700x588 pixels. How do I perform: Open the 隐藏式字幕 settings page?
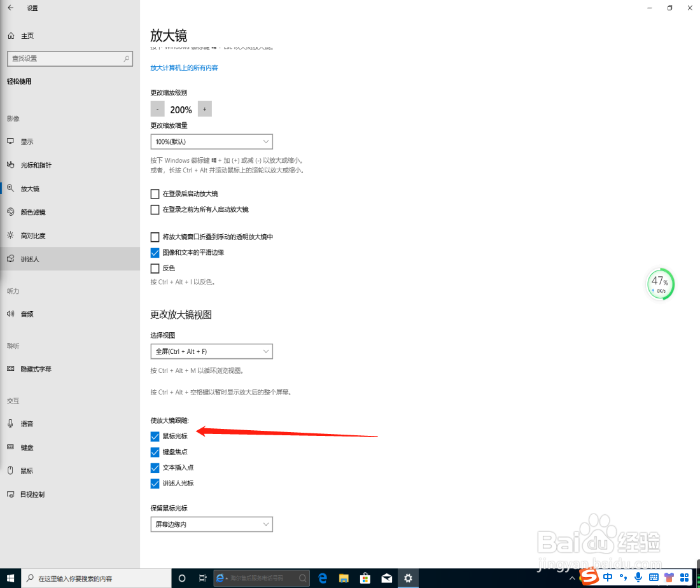[70, 369]
